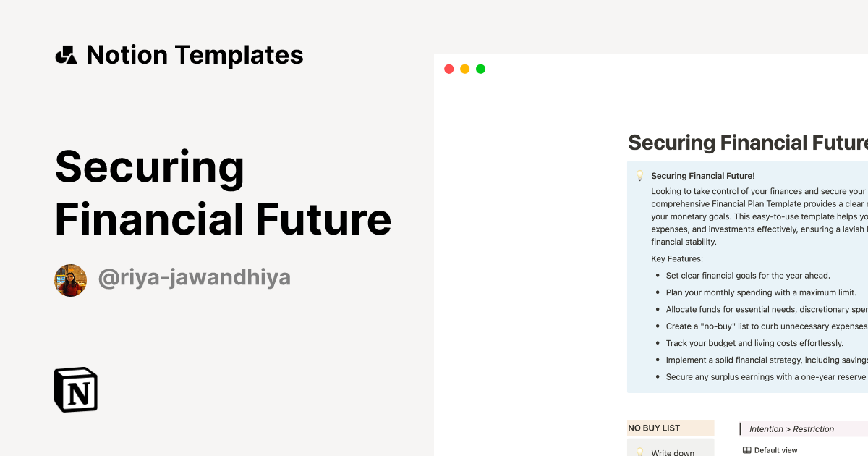Open the Default view option

click(x=774, y=449)
